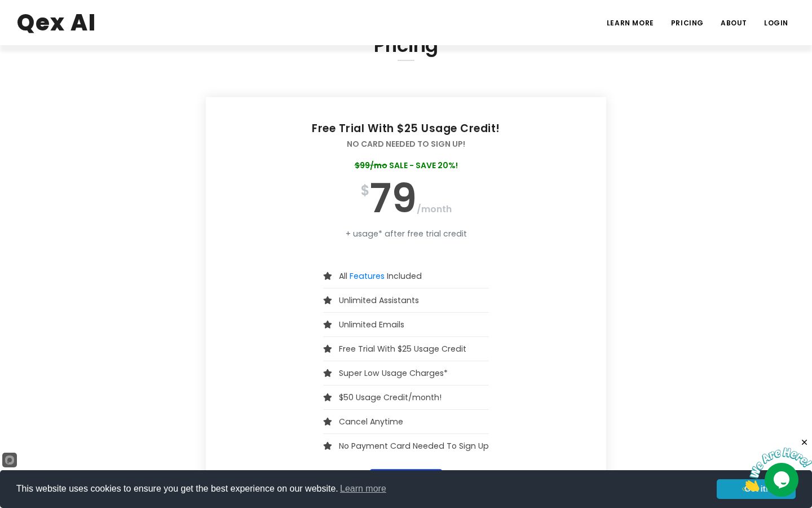The width and height of the screenshot is (812, 508).
Task: Click the small gray widget icon above the cookie bar
Action: pos(10,460)
